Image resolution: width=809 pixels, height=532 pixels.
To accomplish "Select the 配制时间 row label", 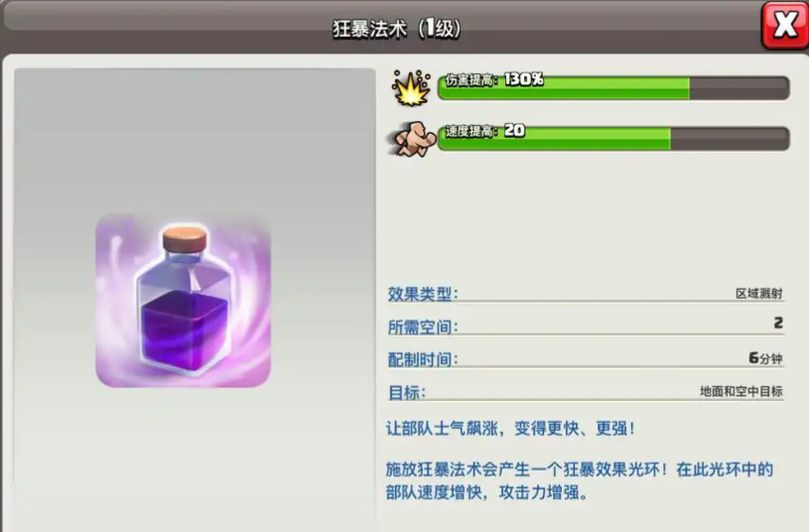I will tap(423, 359).
